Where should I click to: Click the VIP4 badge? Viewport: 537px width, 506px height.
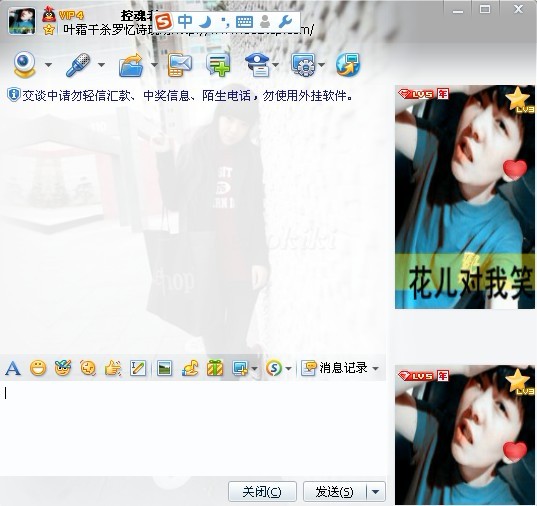[71, 15]
